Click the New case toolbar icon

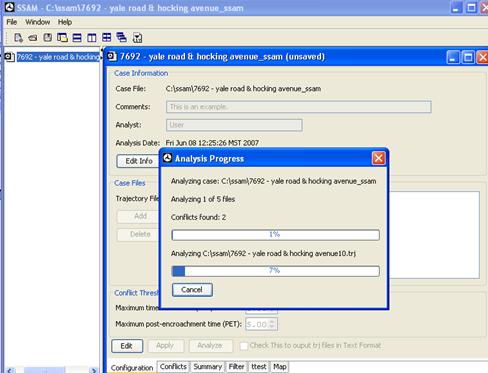click(18, 38)
